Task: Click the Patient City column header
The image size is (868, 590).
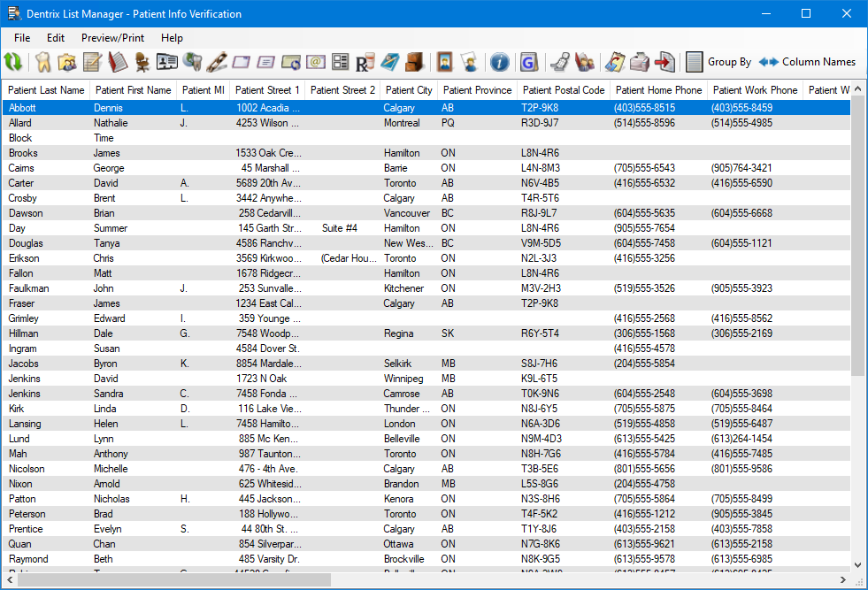Action: tap(409, 89)
